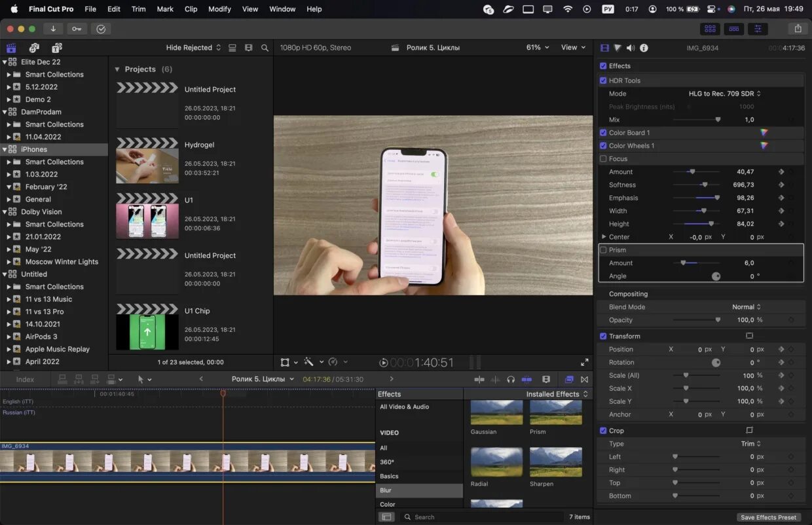Open the Modify menu
The width and height of the screenshot is (812, 525).
[x=219, y=9]
